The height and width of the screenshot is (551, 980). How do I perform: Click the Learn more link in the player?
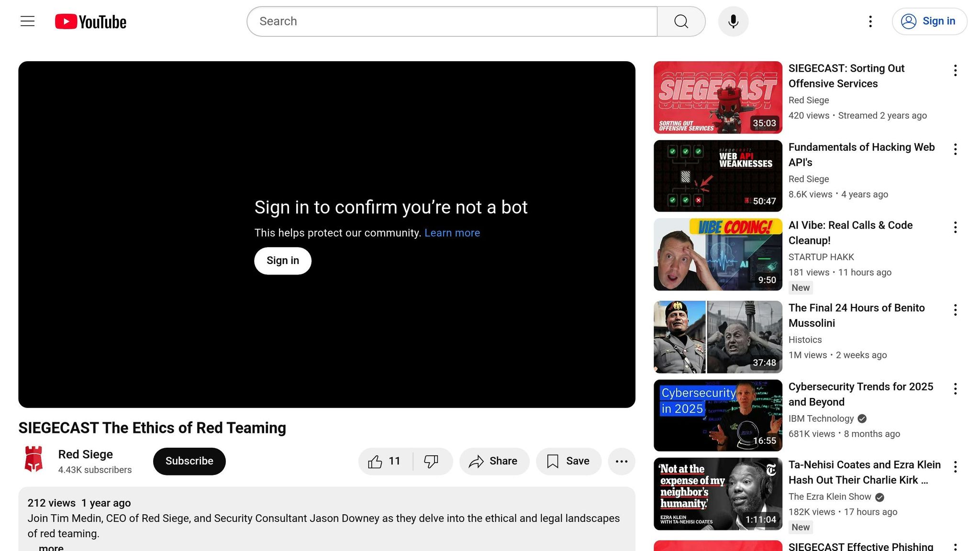point(452,233)
